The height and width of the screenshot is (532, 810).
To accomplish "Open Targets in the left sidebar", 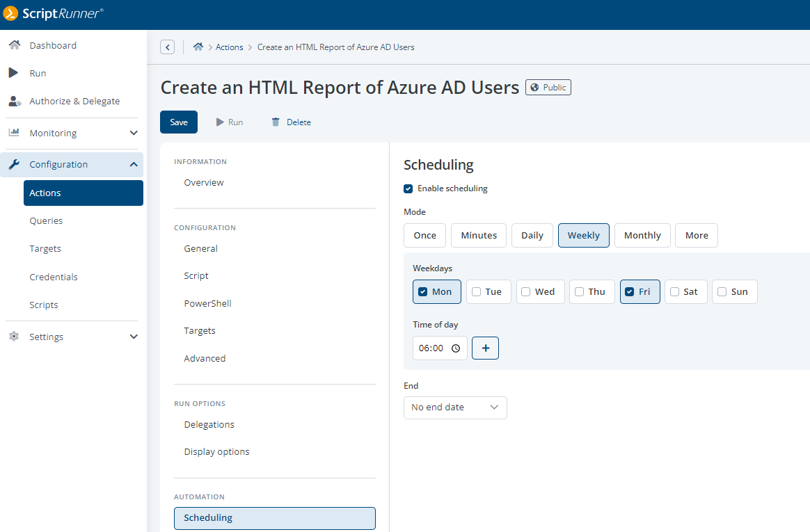I will (x=45, y=249).
